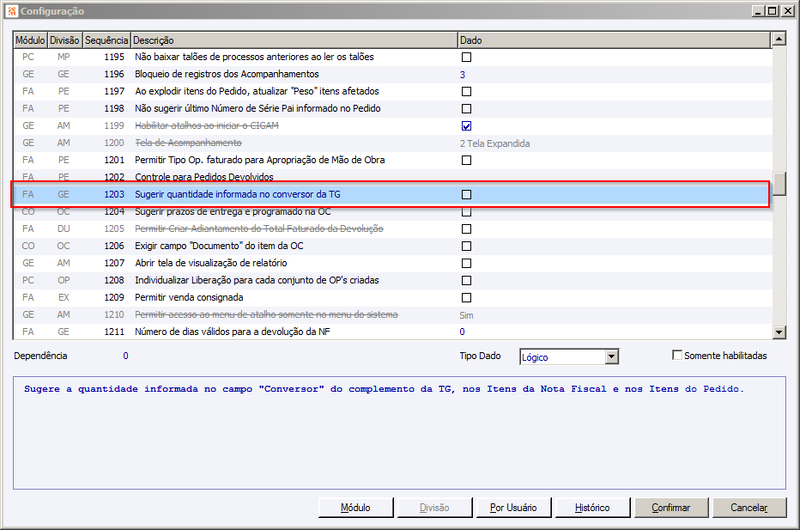Toggle checkbox for row 1205 Criar Adiantamento
This screenshot has height=530, width=800.
(466, 229)
